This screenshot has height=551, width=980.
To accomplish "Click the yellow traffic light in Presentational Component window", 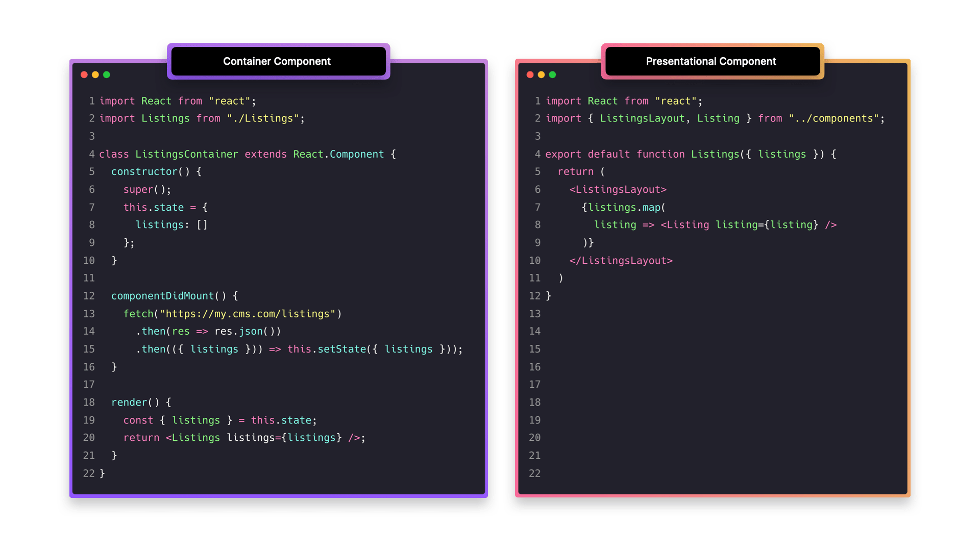I will point(541,74).
